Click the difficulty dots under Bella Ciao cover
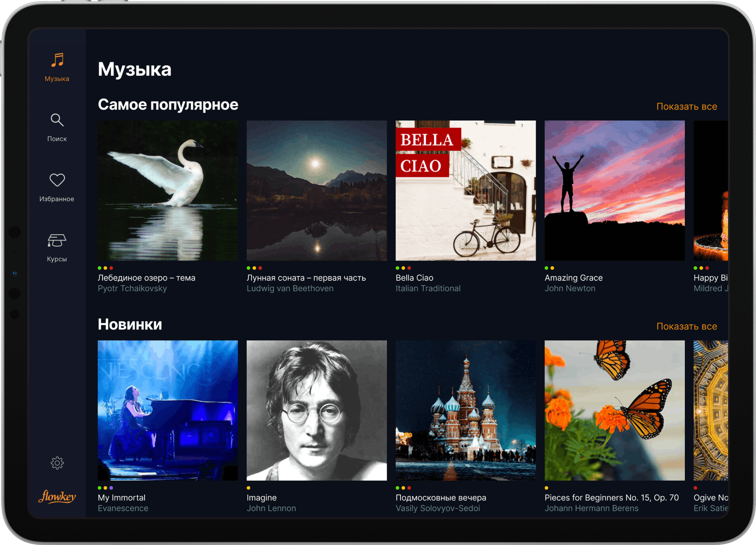 (x=403, y=268)
